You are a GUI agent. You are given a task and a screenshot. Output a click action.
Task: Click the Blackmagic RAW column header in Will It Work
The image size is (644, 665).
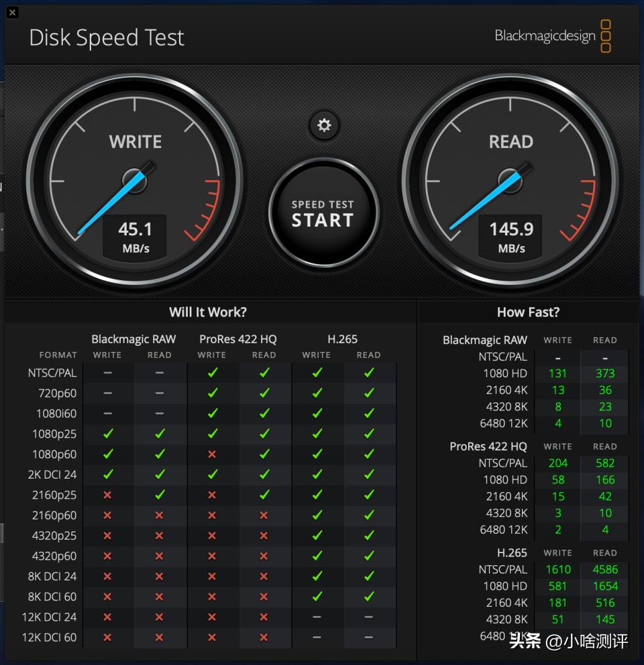click(133, 339)
